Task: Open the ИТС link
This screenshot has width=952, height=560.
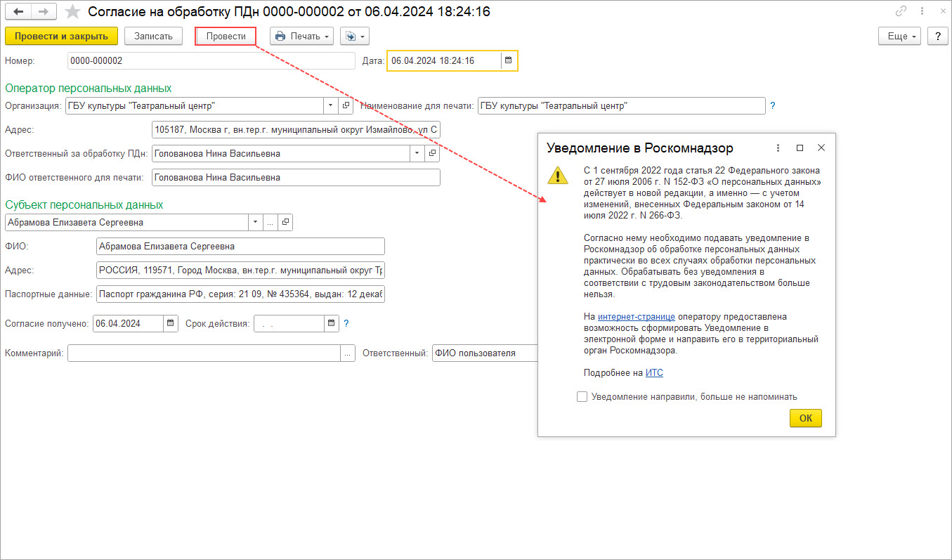Action: tap(654, 373)
